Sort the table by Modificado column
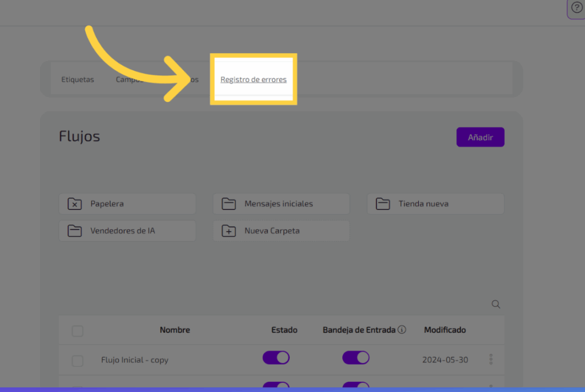This screenshot has width=585, height=392. tap(444, 330)
